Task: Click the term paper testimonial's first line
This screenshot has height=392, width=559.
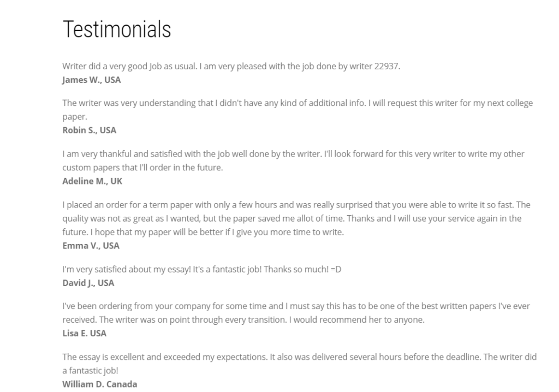Action: click(296, 205)
